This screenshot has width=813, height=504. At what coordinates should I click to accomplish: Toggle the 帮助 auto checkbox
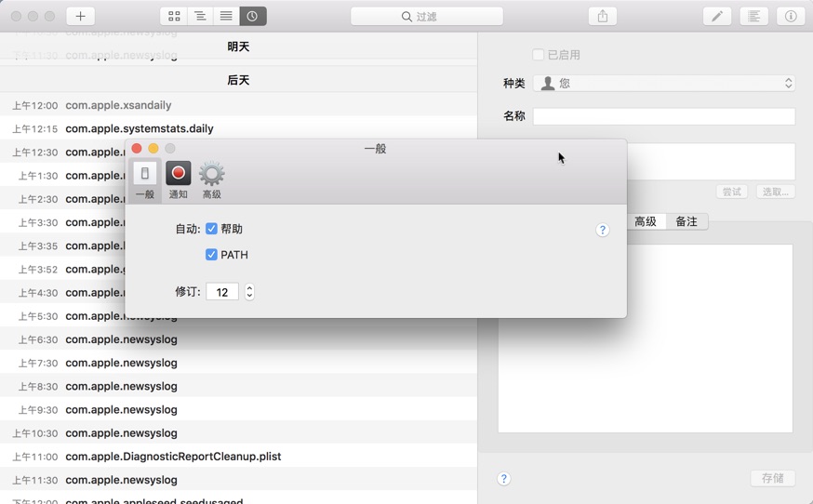(x=211, y=229)
